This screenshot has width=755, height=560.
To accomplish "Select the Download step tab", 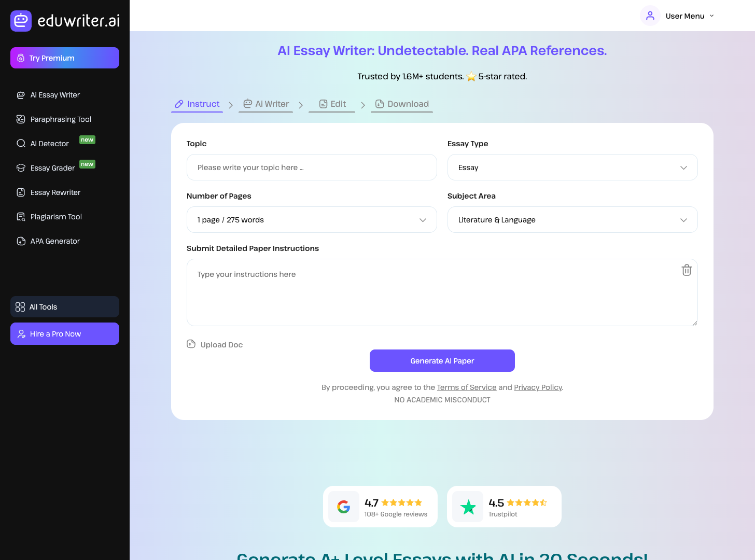I will (x=402, y=104).
